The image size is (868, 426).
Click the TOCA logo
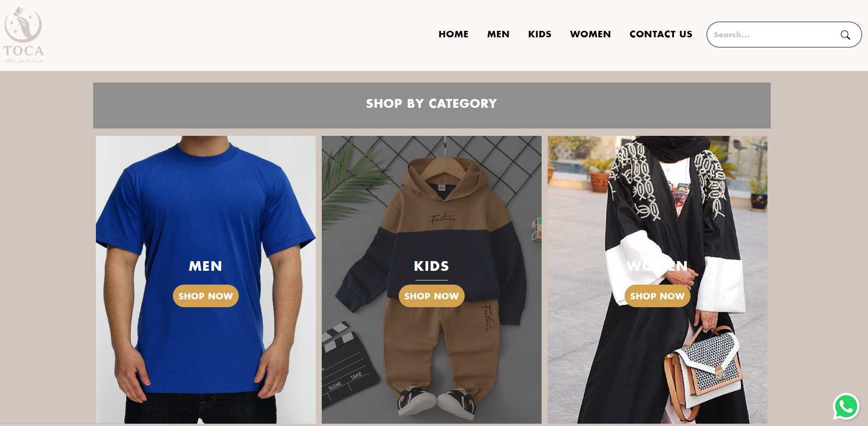tap(24, 35)
